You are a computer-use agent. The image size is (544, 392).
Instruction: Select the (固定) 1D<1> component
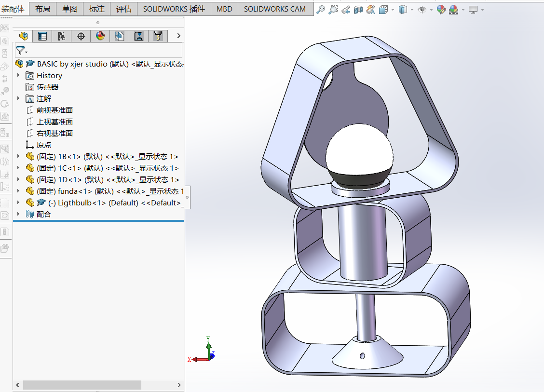(103, 179)
